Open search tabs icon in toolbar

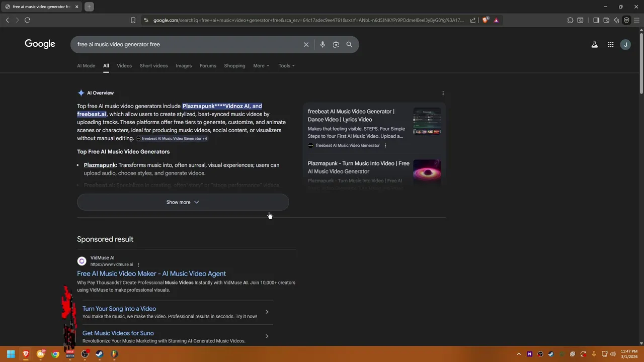tap(580, 20)
